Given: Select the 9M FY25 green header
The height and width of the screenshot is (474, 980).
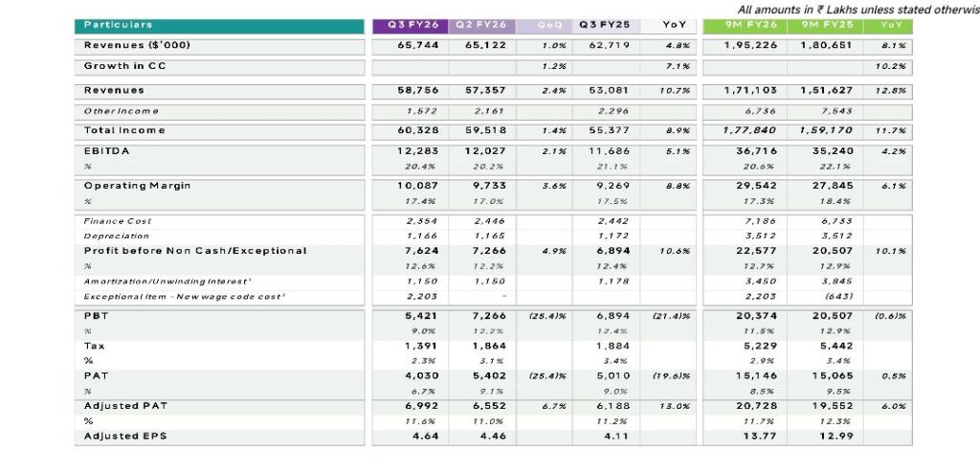Looking at the screenshot, I should click(823, 25).
